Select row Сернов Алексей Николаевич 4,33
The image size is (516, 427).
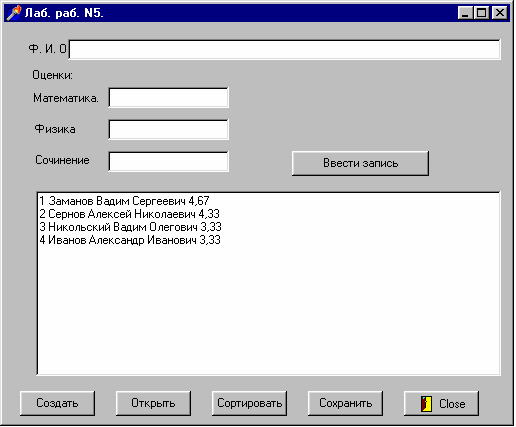(130, 214)
